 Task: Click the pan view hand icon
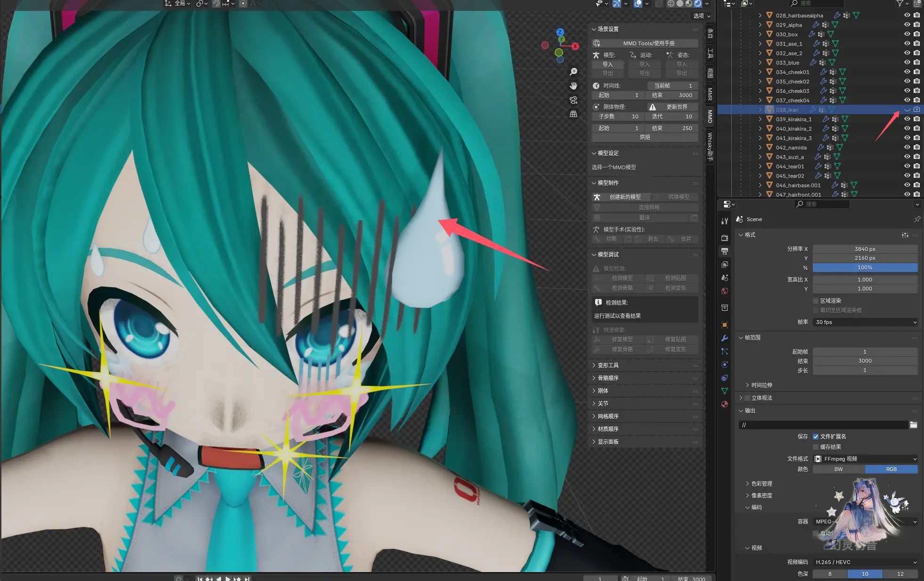pyautogui.click(x=573, y=86)
